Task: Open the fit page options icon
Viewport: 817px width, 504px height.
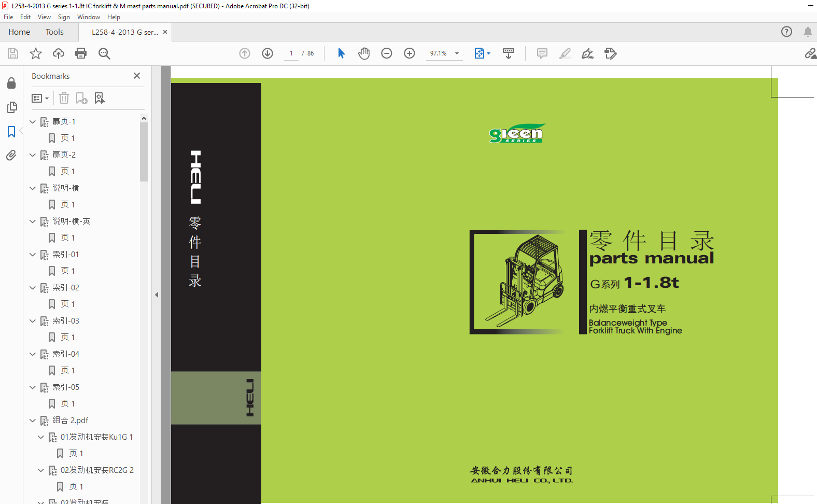Action: coord(482,53)
